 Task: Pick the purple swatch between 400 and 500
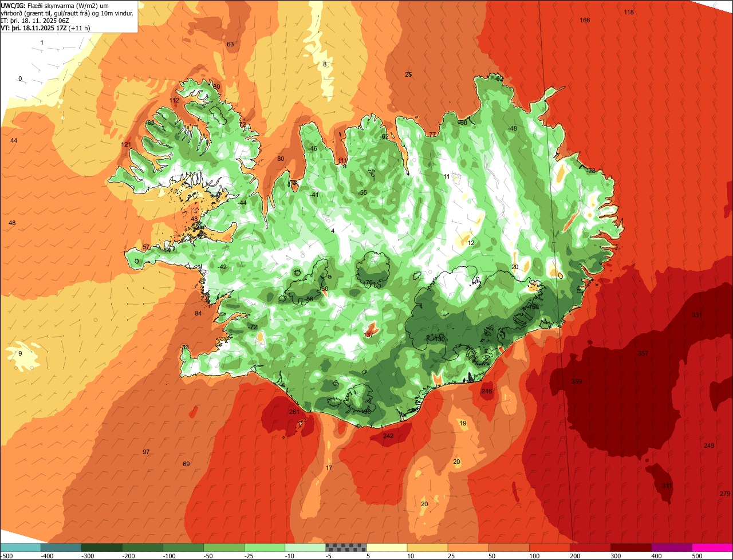coord(671,547)
